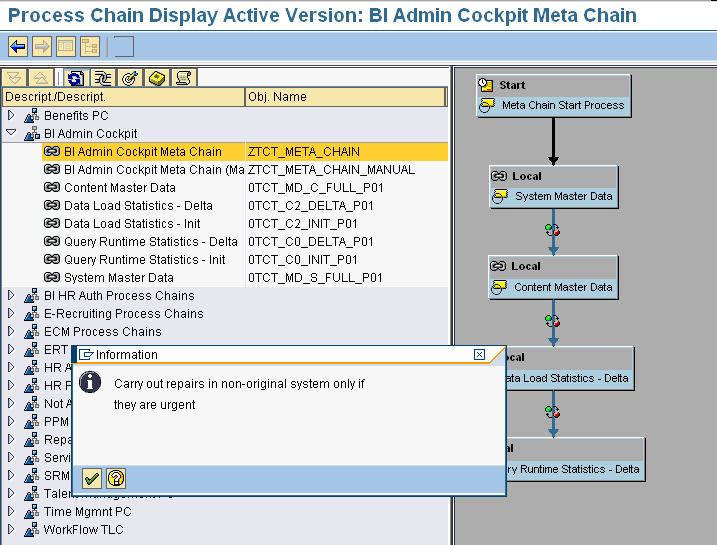Open help from the Information dialog
This screenshot has width=717, height=545.
[x=116, y=479]
